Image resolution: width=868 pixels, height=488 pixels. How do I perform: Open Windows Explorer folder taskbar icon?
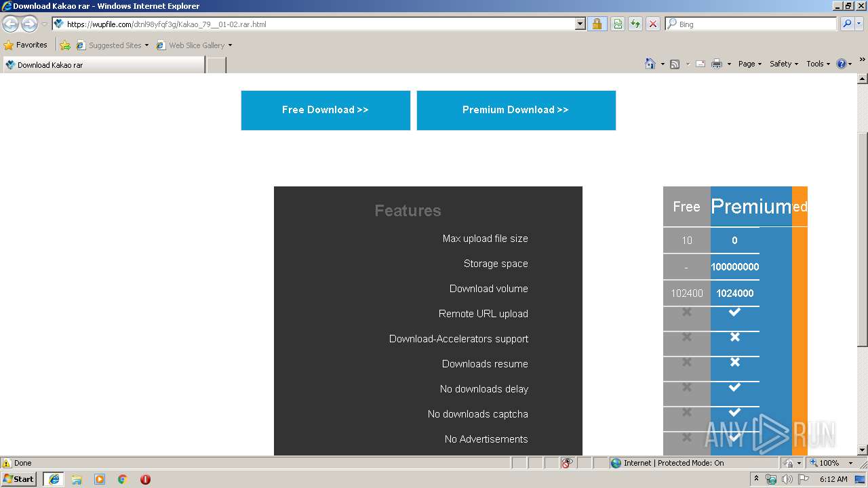pyautogui.click(x=77, y=479)
